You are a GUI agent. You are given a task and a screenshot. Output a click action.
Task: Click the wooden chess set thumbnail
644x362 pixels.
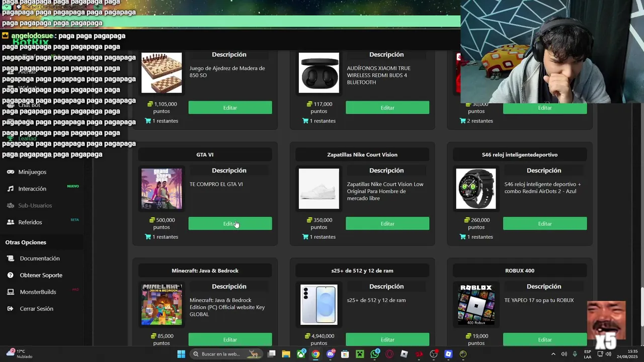pos(162,73)
